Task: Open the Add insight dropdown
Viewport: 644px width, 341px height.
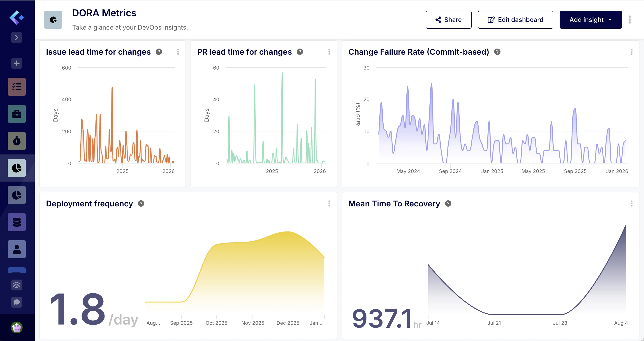Action: (591, 19)
